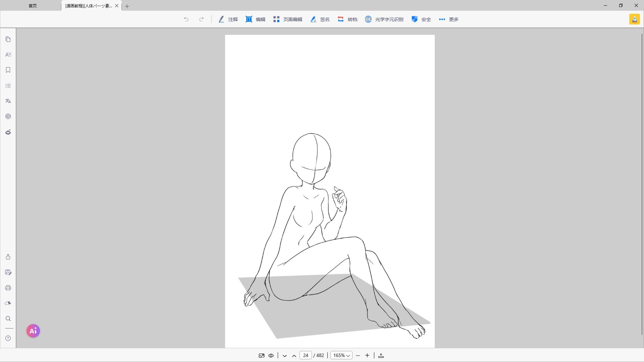Launch the pink AI assistant button

point(33,331)
